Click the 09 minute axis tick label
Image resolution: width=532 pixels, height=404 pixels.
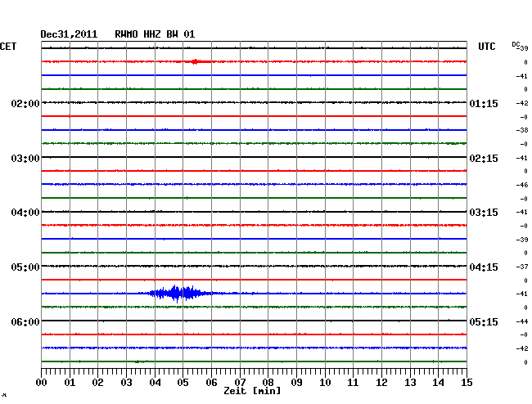pyautogui.click(x=296, y=382)
